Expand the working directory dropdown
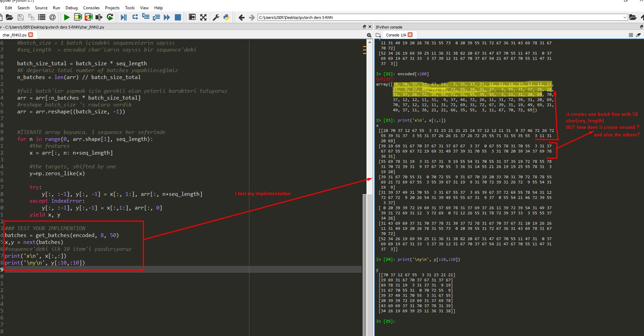The image size is (644, 336). 625,17
